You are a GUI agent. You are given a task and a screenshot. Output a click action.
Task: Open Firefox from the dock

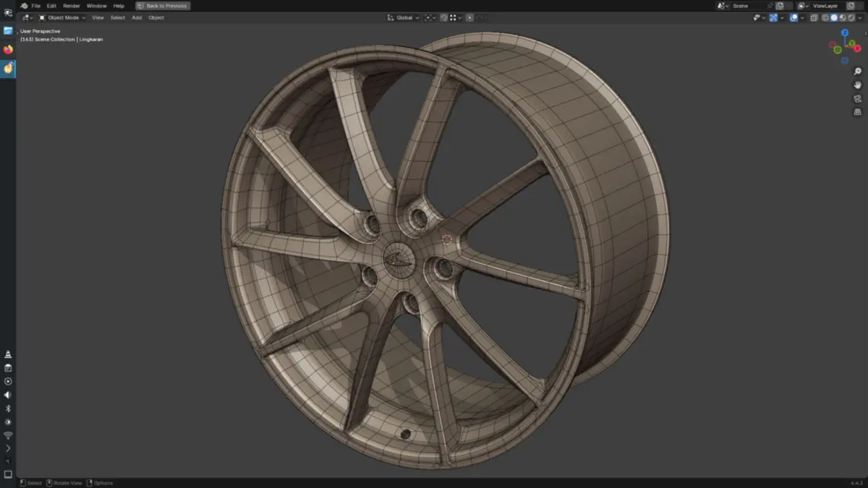(8, 50)
